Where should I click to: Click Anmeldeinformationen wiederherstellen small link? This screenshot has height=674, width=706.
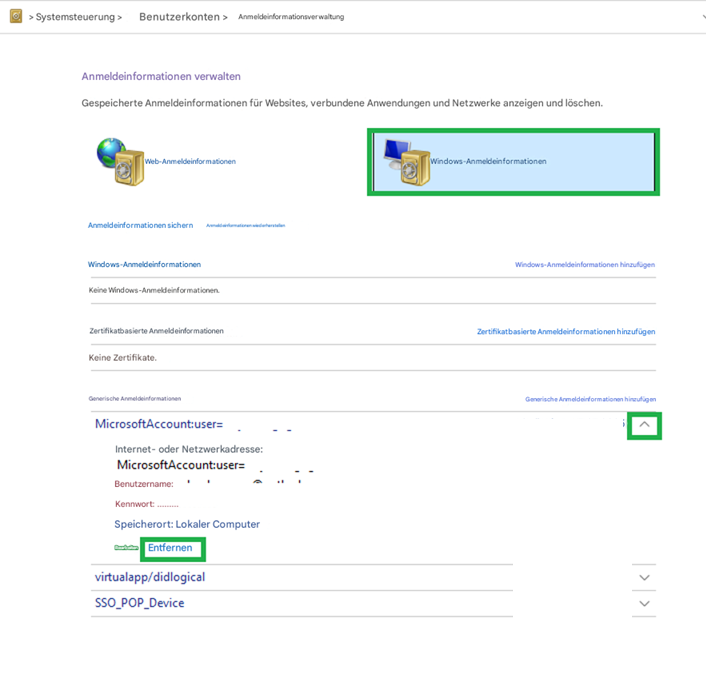pos(245,225)
